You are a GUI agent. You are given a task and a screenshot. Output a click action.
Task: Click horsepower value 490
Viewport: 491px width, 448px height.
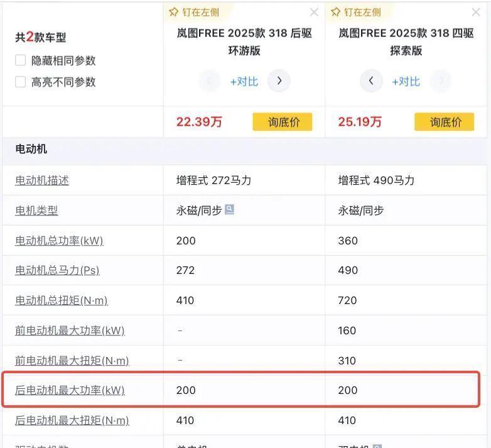click(x=348, y=270)
